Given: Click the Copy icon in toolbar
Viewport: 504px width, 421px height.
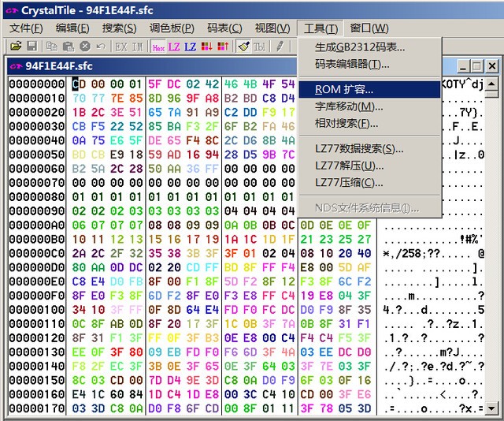Looking at the screenshot, I should [x=53, y=47].
